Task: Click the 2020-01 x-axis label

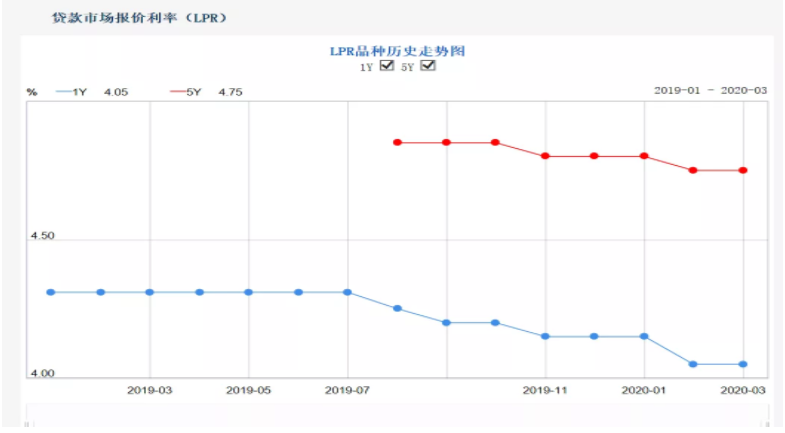Action: point(644,390)
